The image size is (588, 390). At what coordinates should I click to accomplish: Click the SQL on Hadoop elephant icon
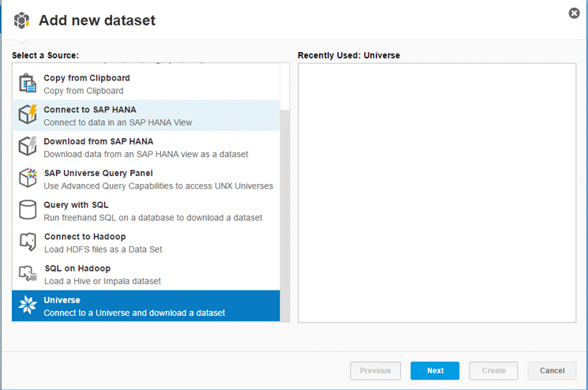(x=28, y=273)
